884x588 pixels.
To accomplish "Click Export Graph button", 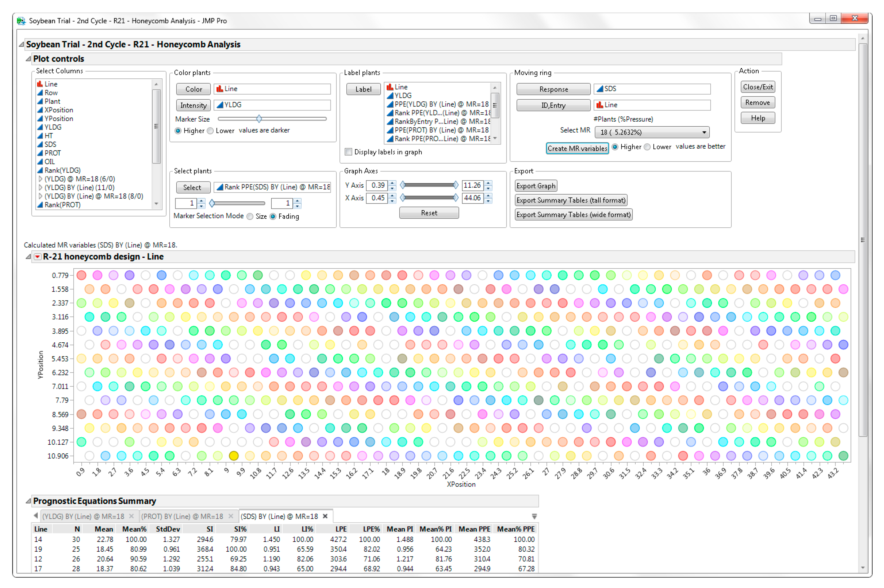I will (536, 186).
